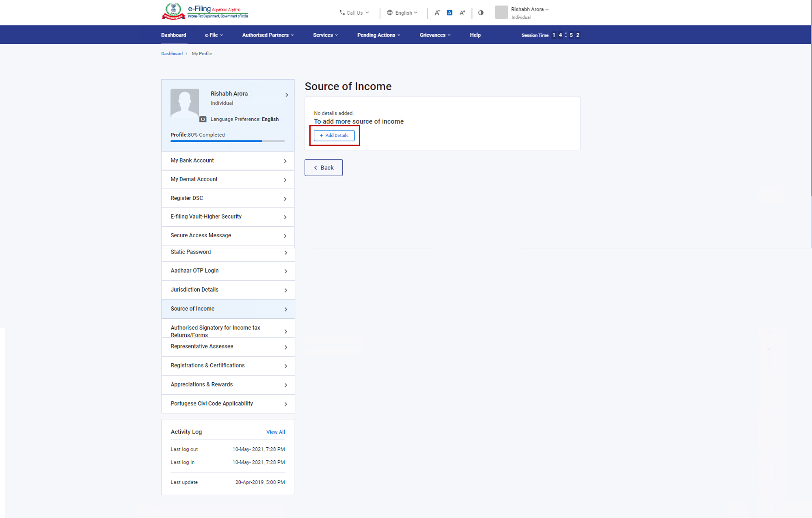
Task: Expand the Pending Actions menu
Action: [x=378, y=35]
